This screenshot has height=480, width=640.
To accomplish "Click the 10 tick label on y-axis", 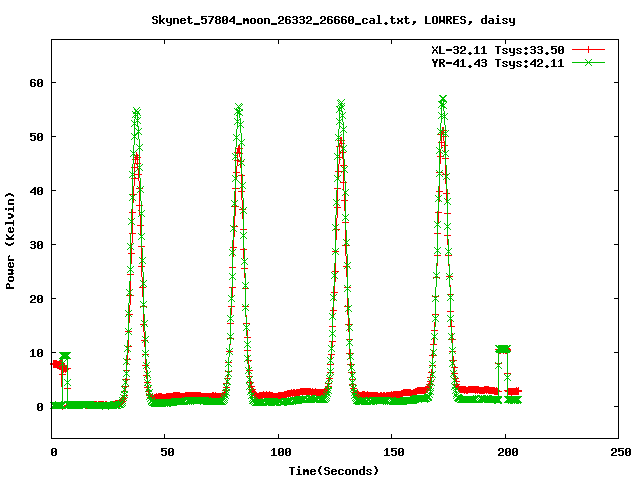I will click(x=36, y=353).
